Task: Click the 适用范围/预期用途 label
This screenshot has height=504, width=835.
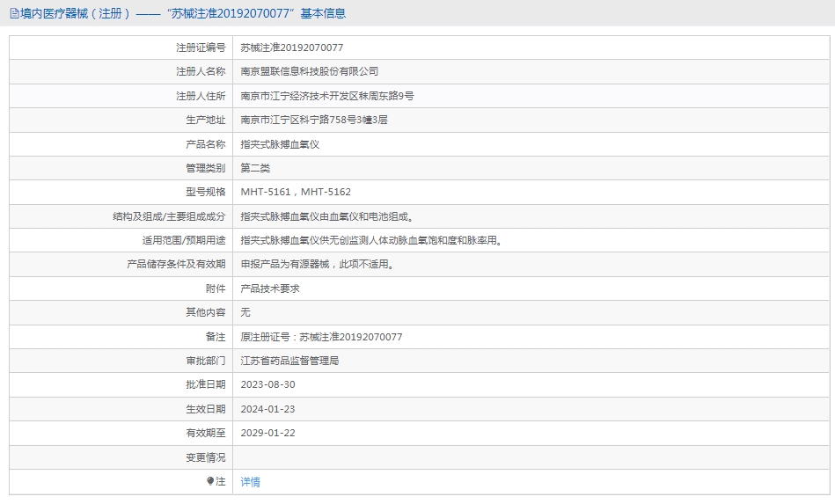Action: click(x=184, y=240)
